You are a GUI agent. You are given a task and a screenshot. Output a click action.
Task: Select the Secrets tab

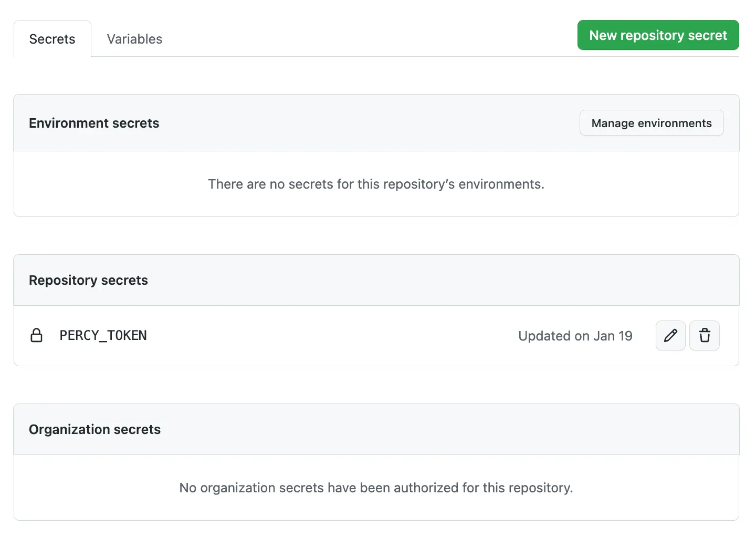pyautogui.click(x=52, y=39)
